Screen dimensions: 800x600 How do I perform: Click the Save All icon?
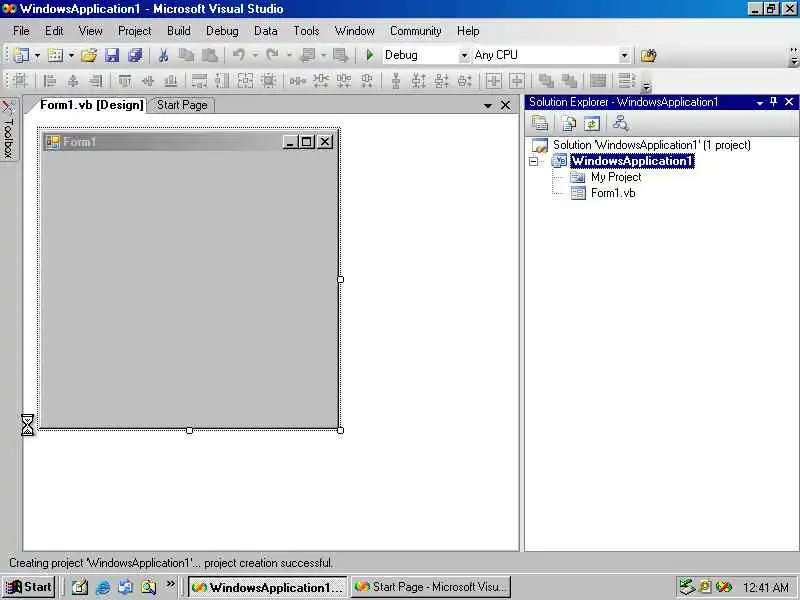pos(135,55)
